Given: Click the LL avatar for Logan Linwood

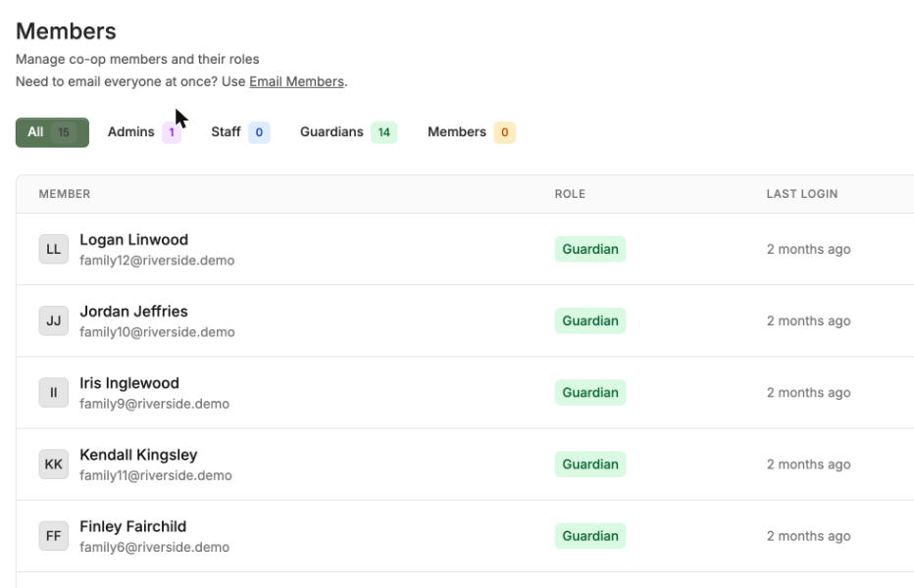Looking at the screenshot, I should 54,250.
